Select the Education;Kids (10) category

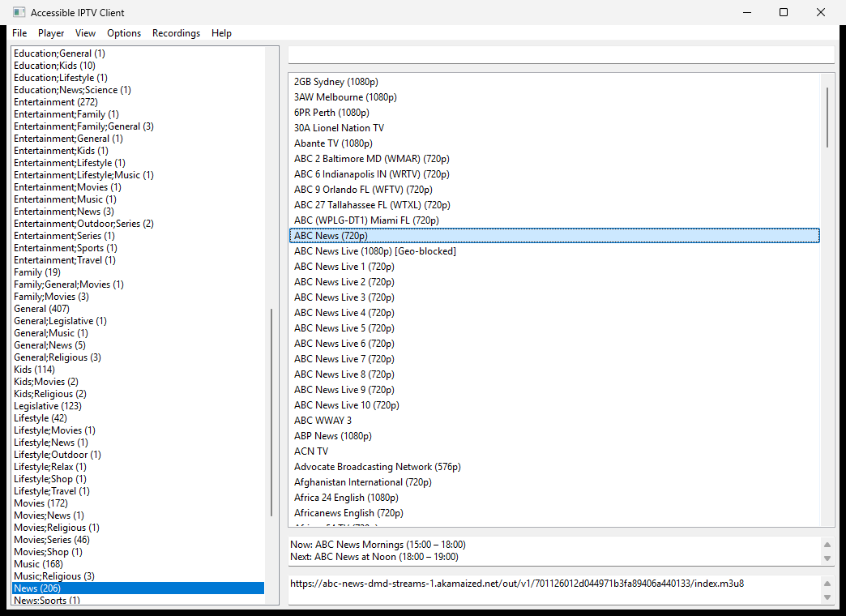coord(138,66)
